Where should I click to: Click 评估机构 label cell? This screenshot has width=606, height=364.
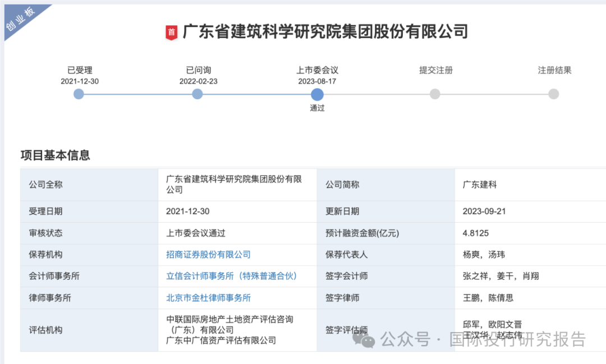pos(89,330)
